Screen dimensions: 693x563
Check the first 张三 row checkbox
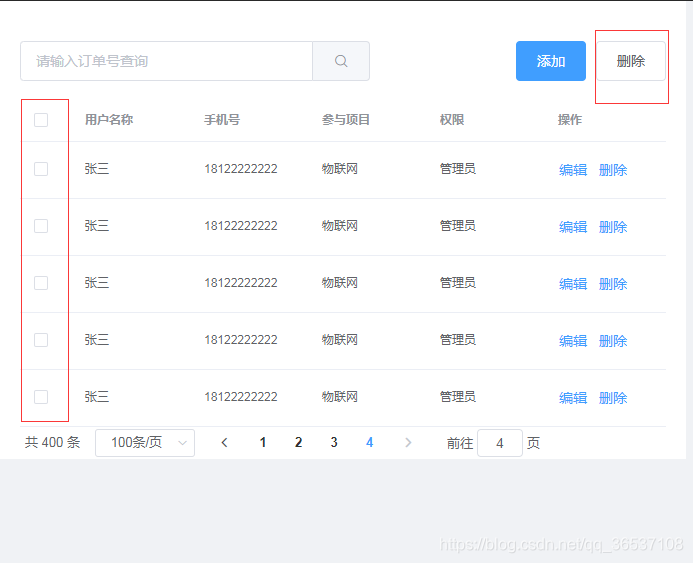[41, 169]
